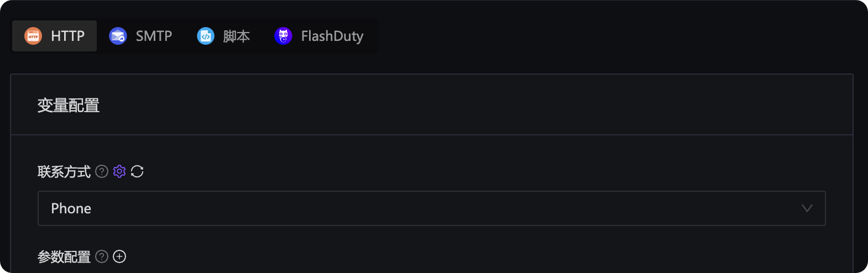
Task: Click the orange HTTP icon
Action: click(x=33, y=36)
